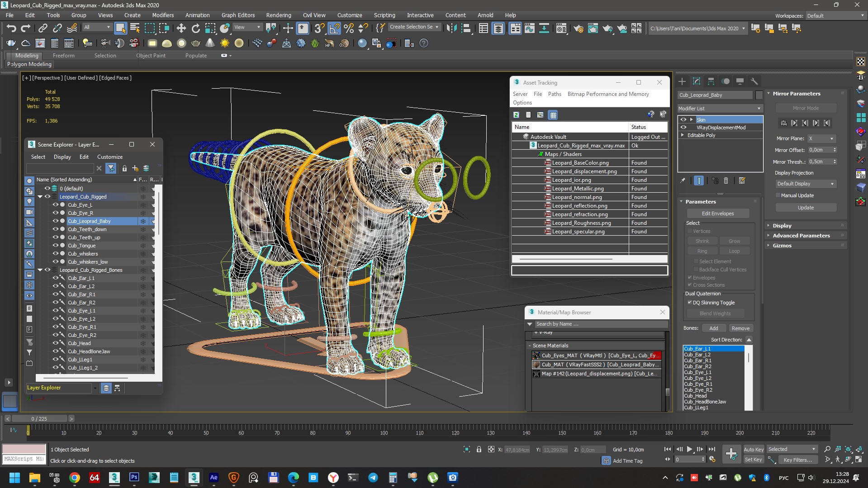Activate the Select Object tool
This screenshot has width=868, height=488.
[x=120, y=28]
